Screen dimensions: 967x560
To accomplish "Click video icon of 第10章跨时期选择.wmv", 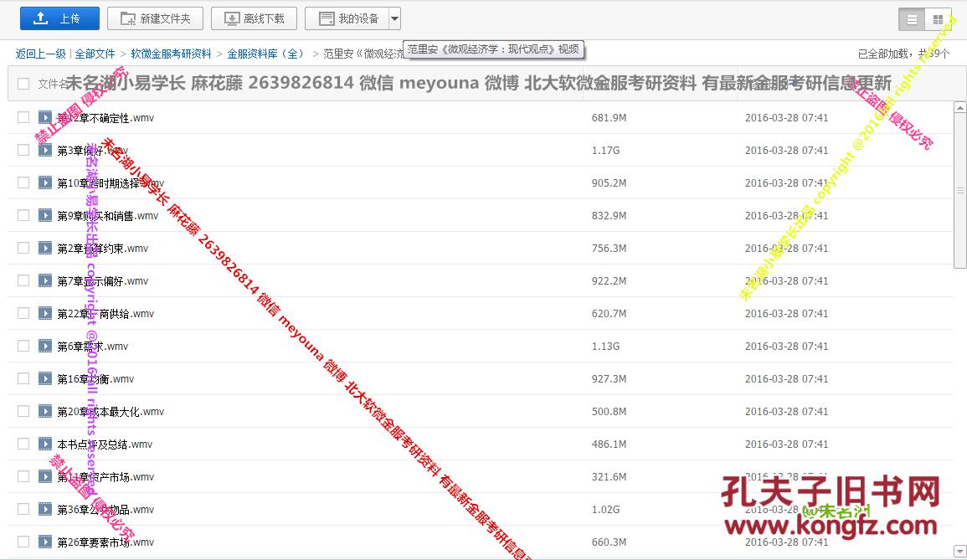I will coord(45,182).
